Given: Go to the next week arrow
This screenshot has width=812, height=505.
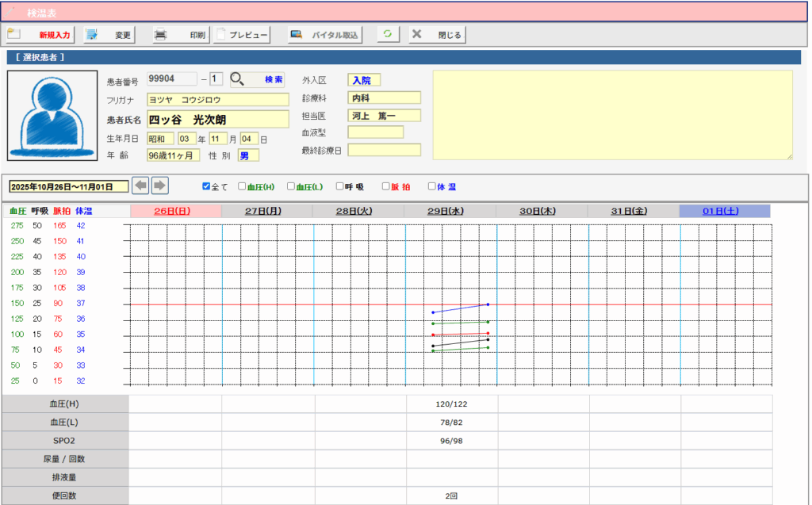Looking at the screenshot, I should (160, 186).
